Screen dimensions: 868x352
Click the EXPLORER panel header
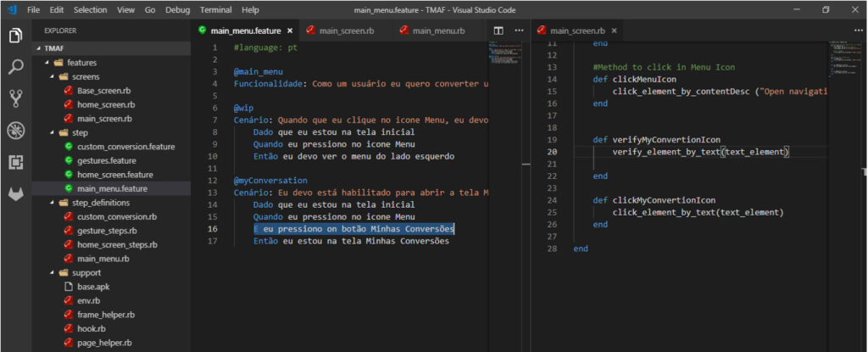[60, 31]
